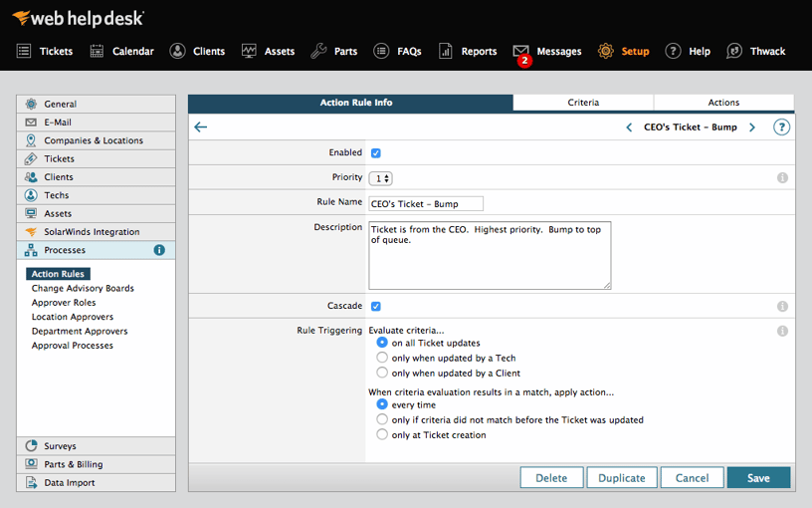The height and width of the screenshot is (508, 812).
Task: Select 'only when updated by a Tech'
Action: pyautogui.click(x=382, y=358)
